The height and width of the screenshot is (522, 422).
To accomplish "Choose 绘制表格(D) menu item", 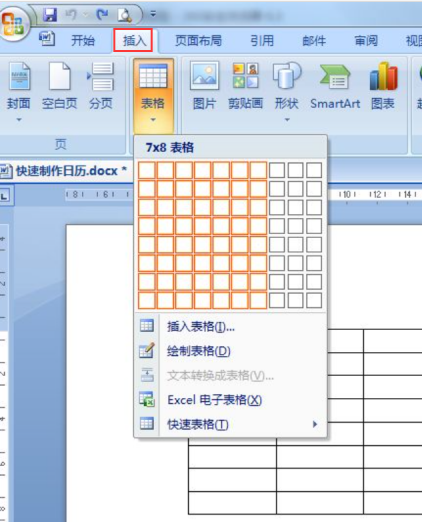I will (230, 351).
